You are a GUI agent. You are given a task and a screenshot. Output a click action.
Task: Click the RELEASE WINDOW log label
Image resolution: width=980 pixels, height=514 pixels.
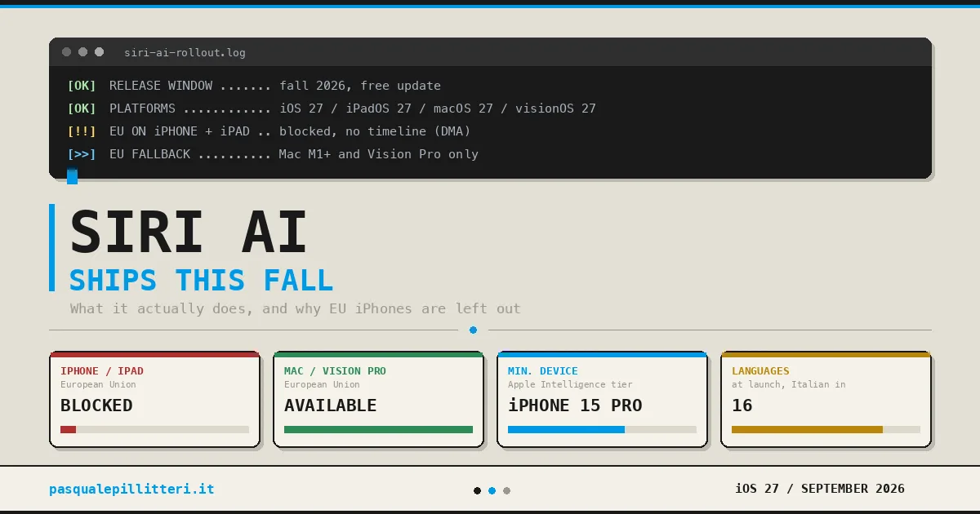161,86
